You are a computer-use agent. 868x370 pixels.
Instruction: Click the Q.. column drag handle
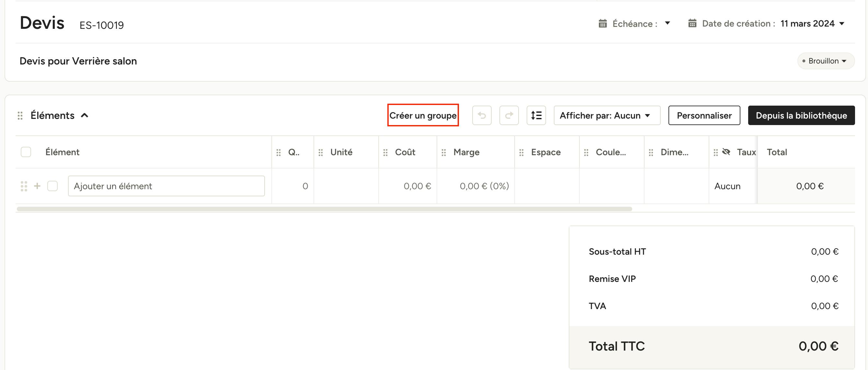(x=278, y=153)
